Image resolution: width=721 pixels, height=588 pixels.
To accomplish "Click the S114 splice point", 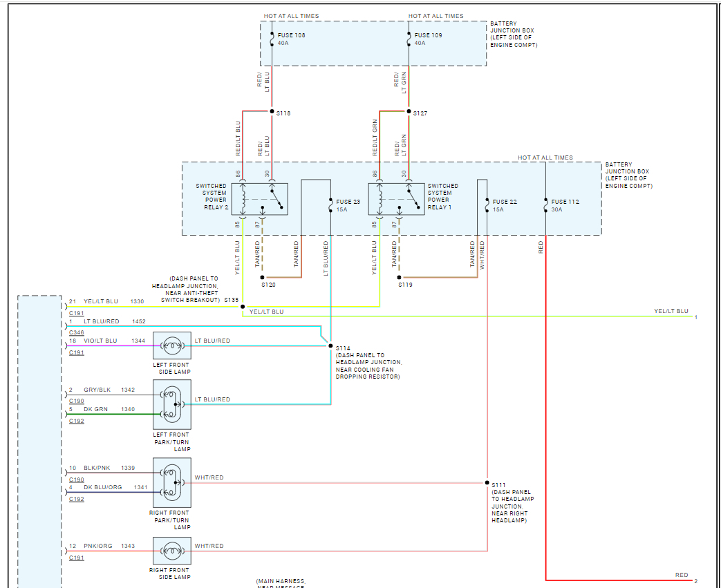I will (x=330, y=345).
